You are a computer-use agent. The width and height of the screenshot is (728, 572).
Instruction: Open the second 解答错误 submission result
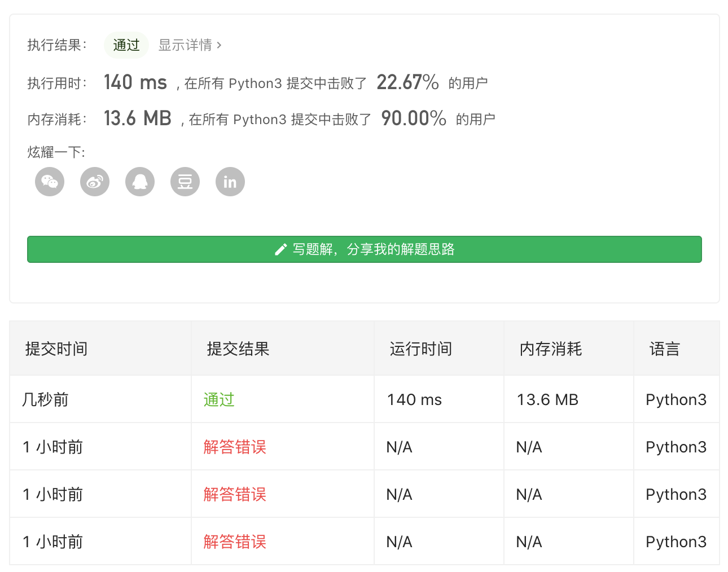click(235, 494)
